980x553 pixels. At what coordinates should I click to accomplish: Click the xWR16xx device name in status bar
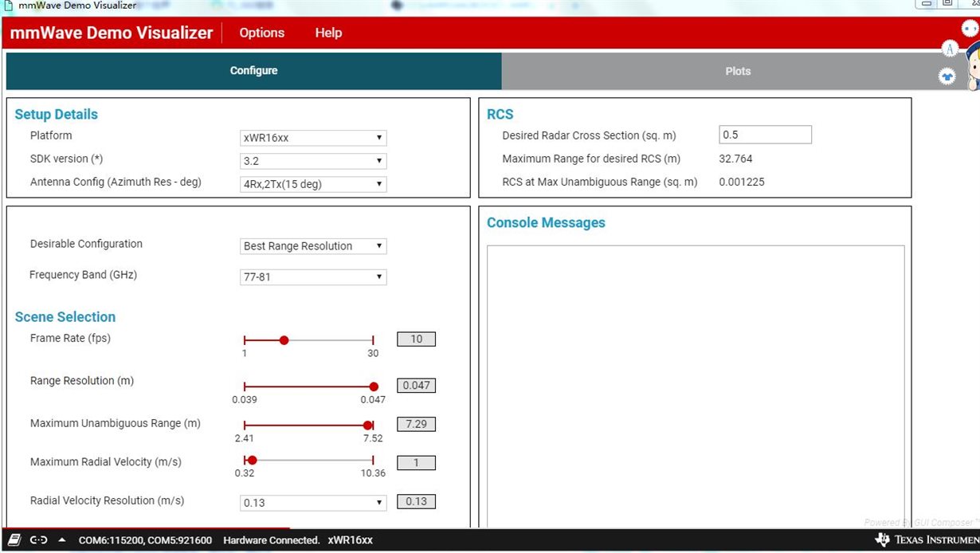coord(350,540)
